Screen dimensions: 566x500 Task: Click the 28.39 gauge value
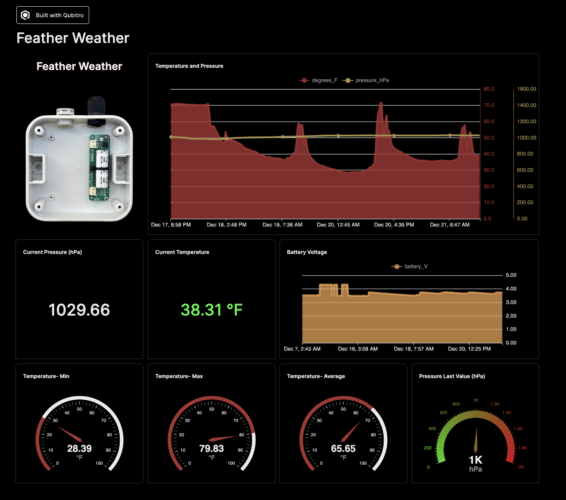coord(79,448)
